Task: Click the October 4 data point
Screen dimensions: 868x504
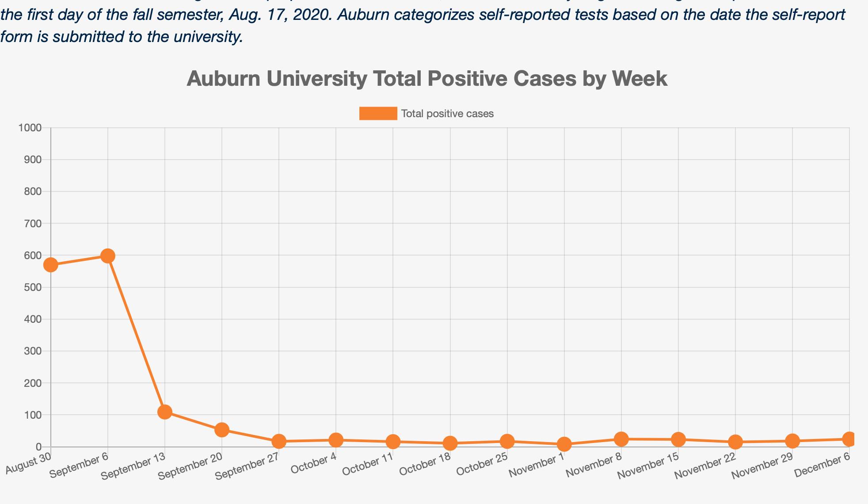Action: [x=336, y=440]
